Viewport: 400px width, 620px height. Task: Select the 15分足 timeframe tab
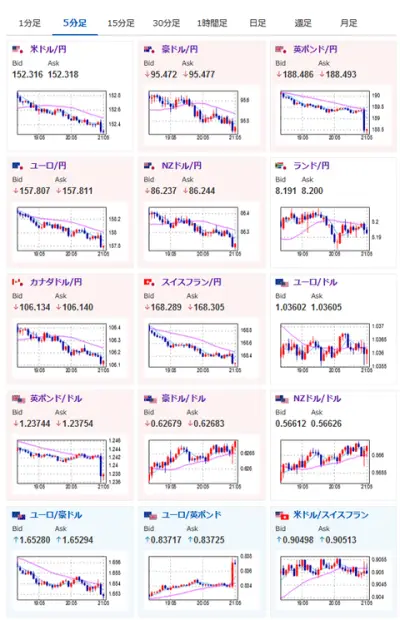pos(121,23)
